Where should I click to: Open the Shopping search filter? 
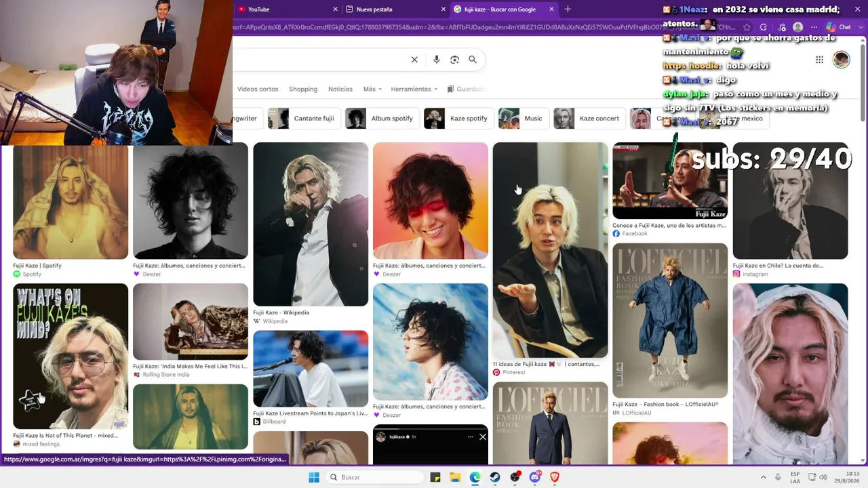303,89
